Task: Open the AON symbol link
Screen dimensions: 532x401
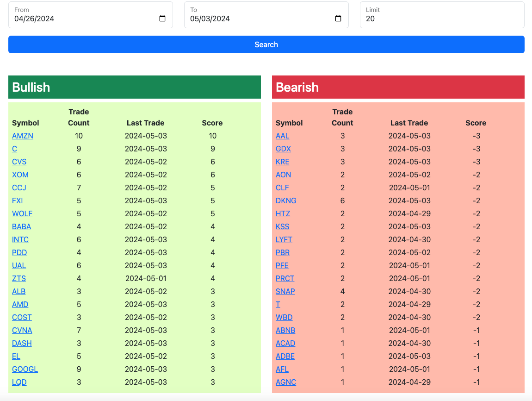Action: [x=283, y=175]
